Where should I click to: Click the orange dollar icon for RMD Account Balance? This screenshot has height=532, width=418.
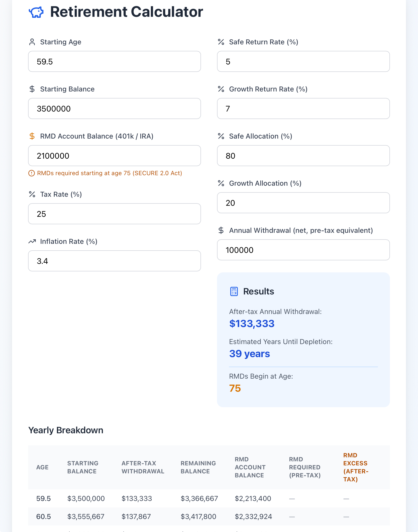click(32, 136)
